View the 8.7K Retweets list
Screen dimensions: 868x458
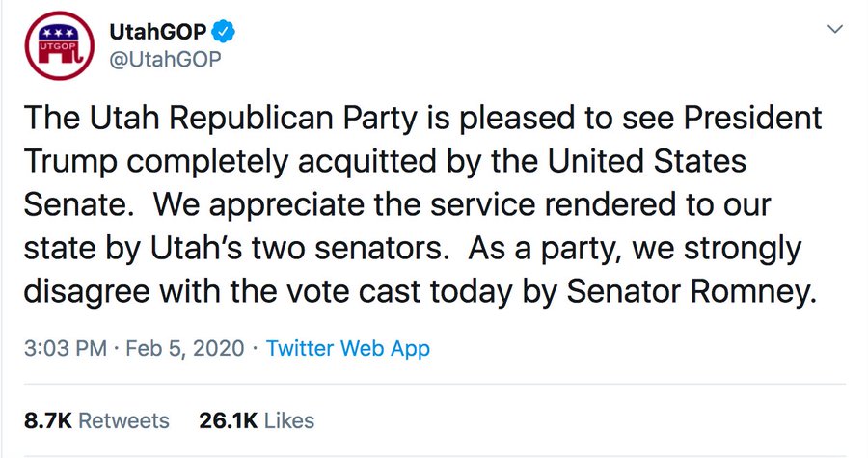(x=96, y=420)
